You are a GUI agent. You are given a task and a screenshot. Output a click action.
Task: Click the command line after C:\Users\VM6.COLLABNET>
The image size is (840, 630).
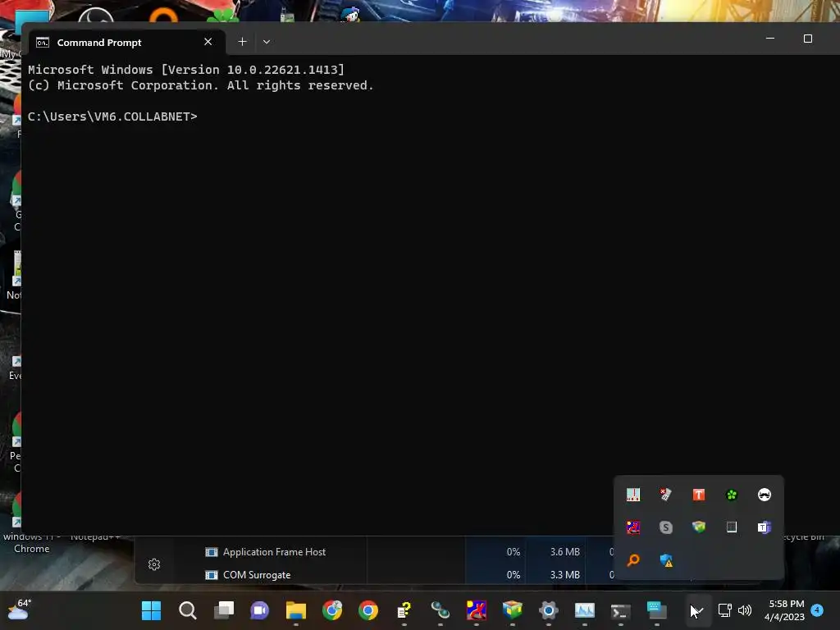[x=203, y=116]
